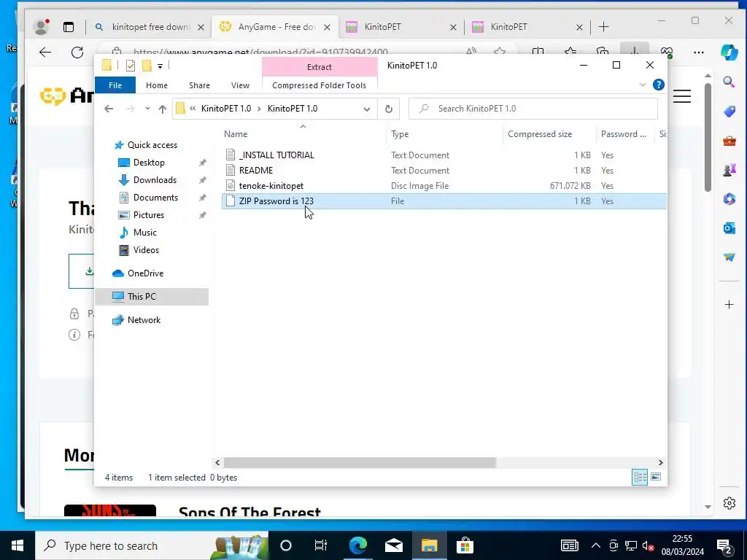747x560 pixels.
Task: Open the shopping tag icon in the Edge sidebar
Action: click(x=729, y=112)
